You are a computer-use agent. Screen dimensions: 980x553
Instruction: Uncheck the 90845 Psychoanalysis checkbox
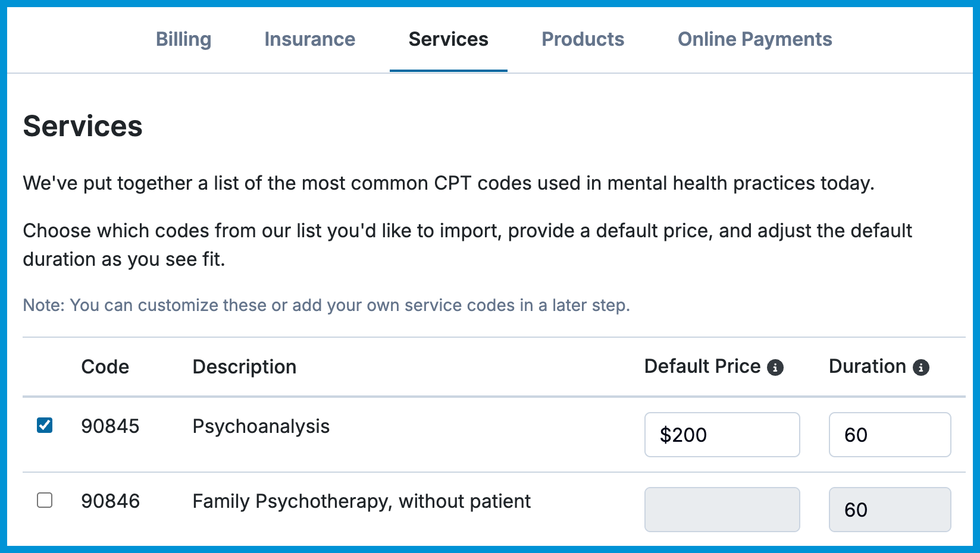[x=45, y=425]
